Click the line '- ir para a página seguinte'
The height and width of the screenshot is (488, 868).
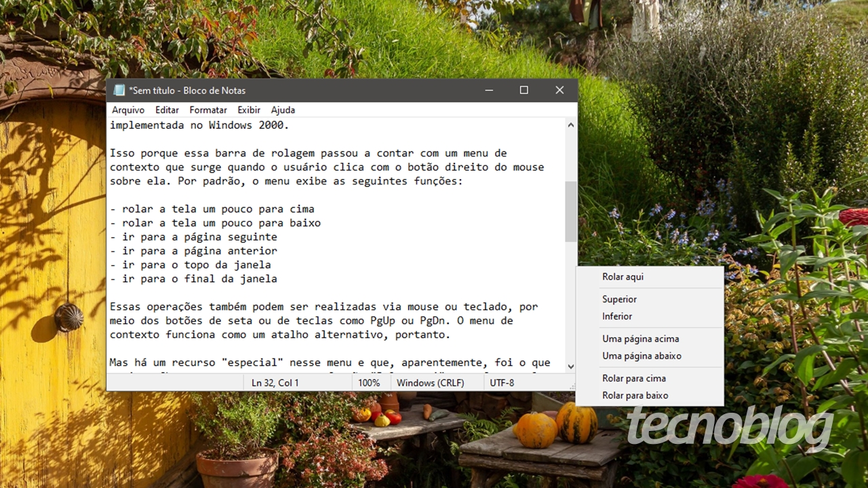pyautogui.click(x=193, y=237)
